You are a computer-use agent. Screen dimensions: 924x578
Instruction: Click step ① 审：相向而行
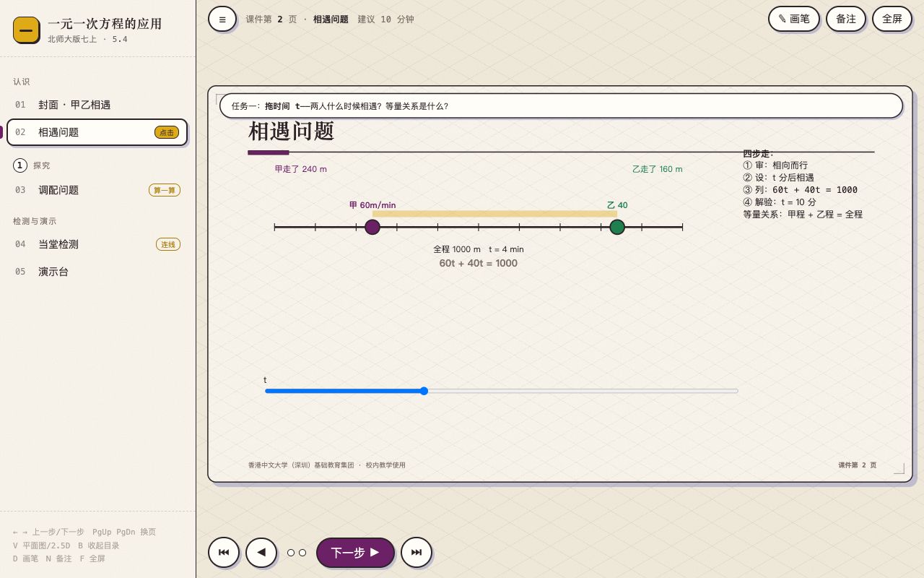(x=775, y=165)
